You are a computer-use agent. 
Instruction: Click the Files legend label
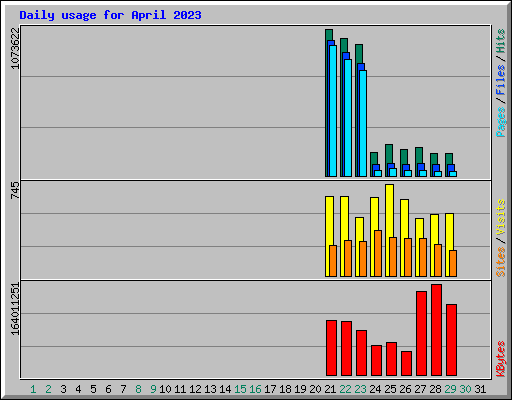[500, 80]
